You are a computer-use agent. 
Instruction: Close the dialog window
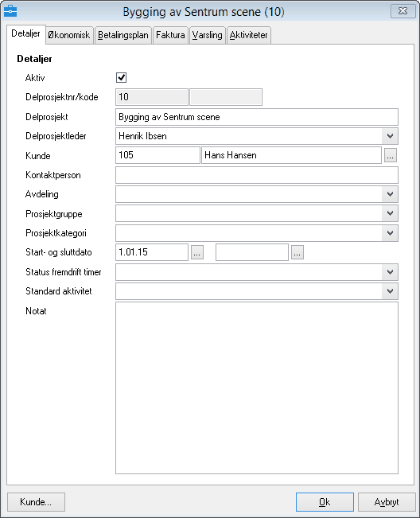pyautogui.click(x=402, y=11)
